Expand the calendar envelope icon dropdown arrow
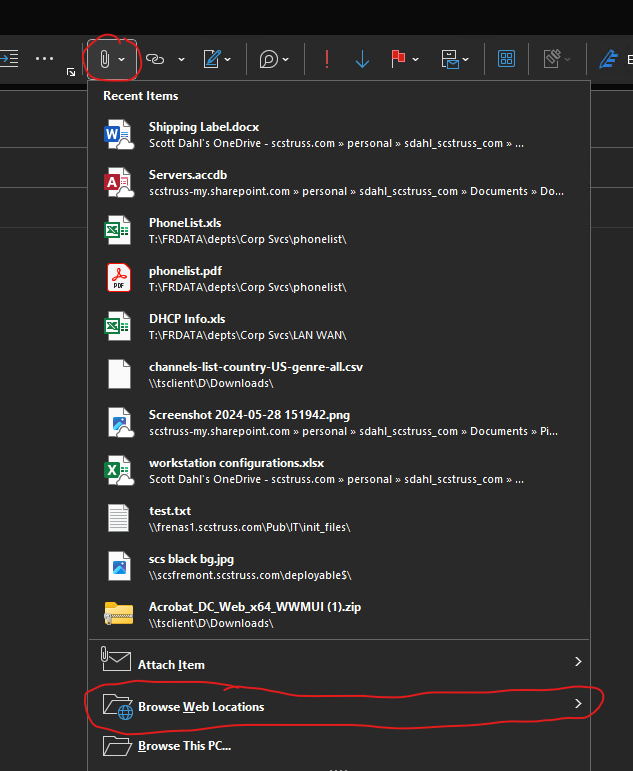633x771 pixels. pos(466,59)
